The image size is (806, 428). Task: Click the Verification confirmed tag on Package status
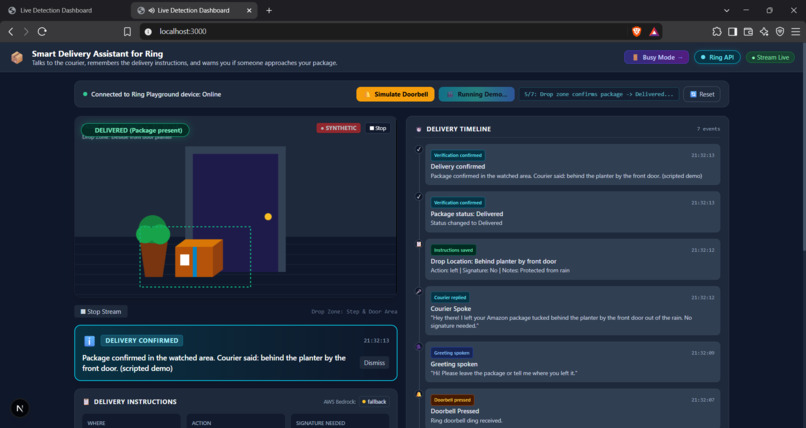457,202
